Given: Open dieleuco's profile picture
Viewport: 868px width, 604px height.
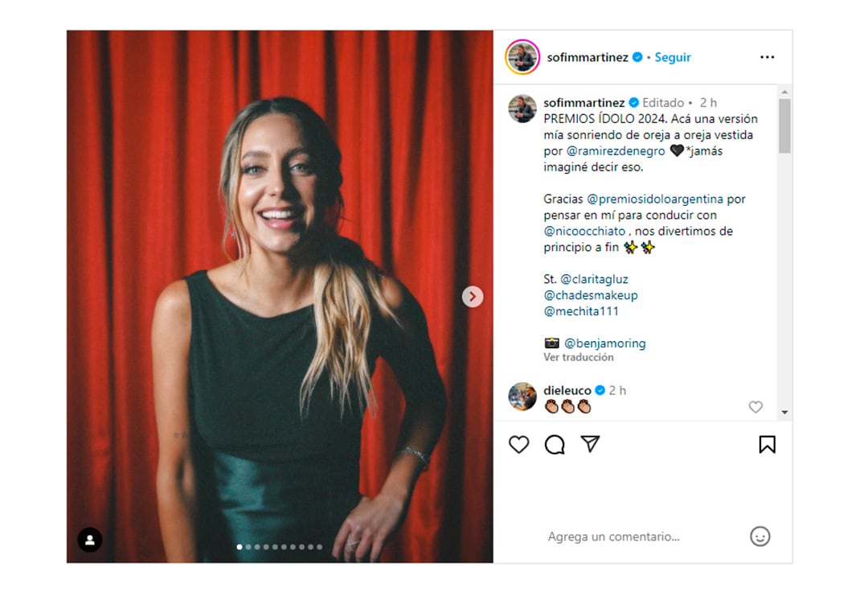Looking at the screenshot, I should pos(522,397).
